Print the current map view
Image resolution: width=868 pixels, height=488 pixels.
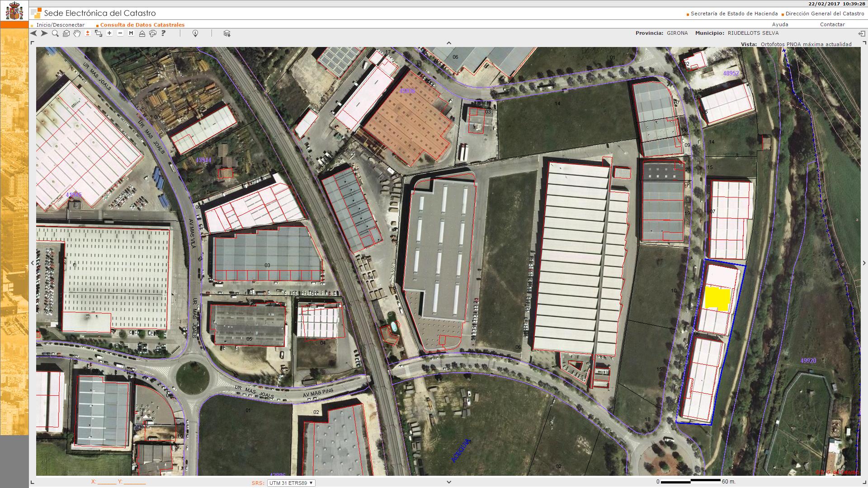pos(153,33)
